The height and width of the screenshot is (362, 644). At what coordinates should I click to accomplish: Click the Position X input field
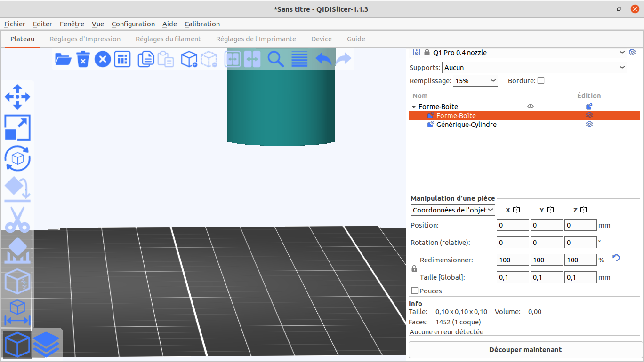513,225
